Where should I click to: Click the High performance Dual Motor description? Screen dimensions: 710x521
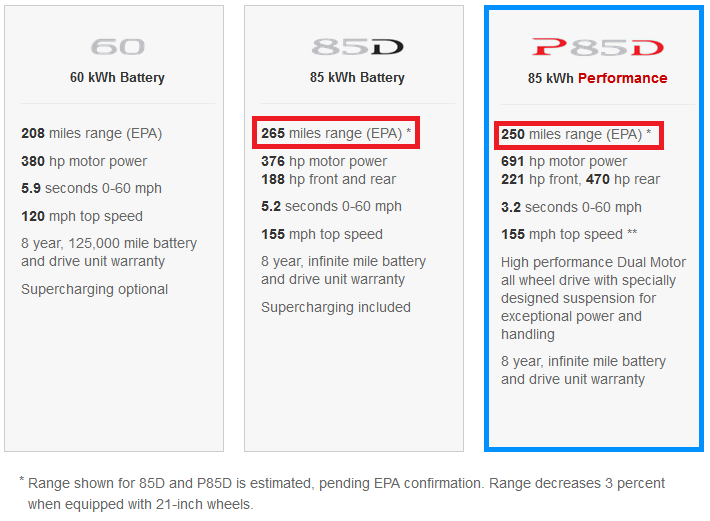coord(593,298)
